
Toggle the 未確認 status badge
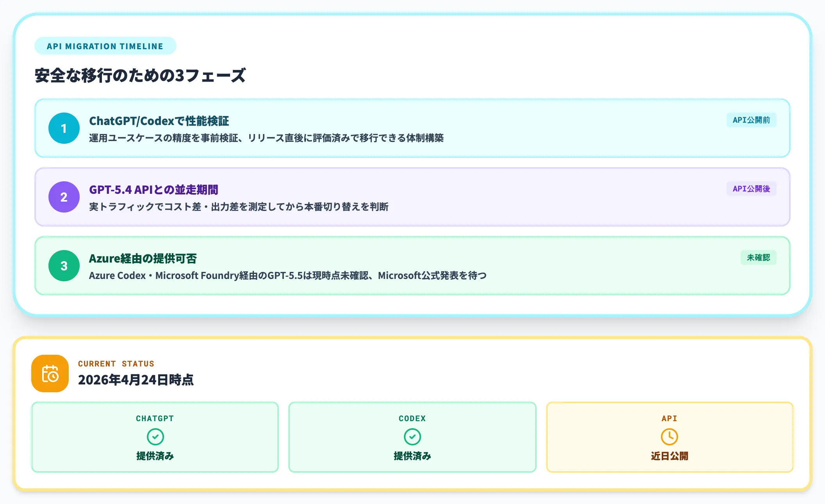(x=758, y=257)
